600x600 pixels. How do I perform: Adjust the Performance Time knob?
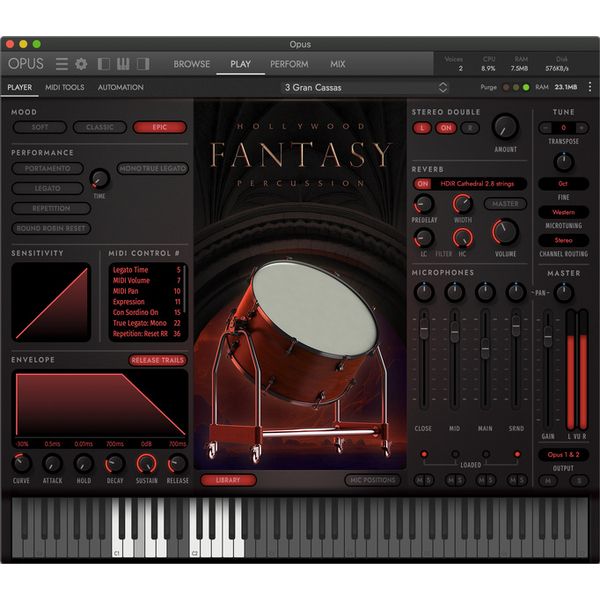click(99, 179)
